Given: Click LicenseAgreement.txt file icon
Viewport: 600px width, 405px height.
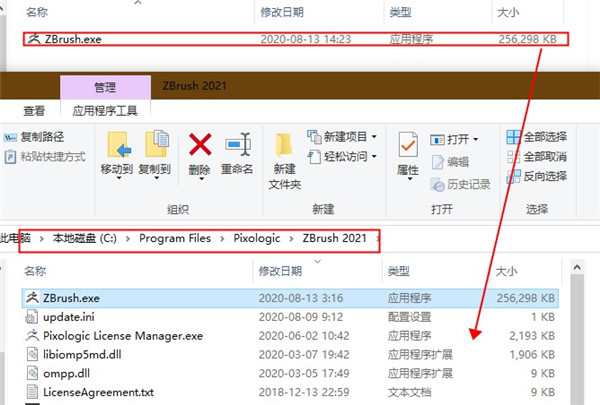Looking at the screenshot, I should pos(32,392).
